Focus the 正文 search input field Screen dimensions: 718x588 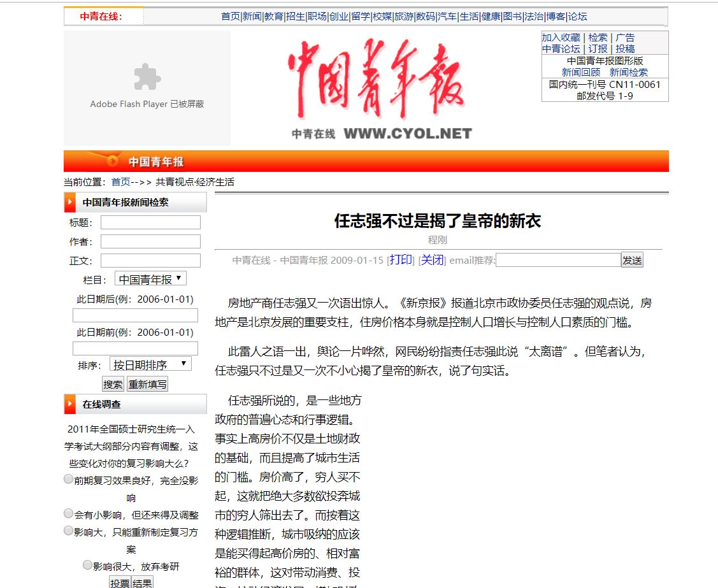pyautogui.click(x=150, y=261)
